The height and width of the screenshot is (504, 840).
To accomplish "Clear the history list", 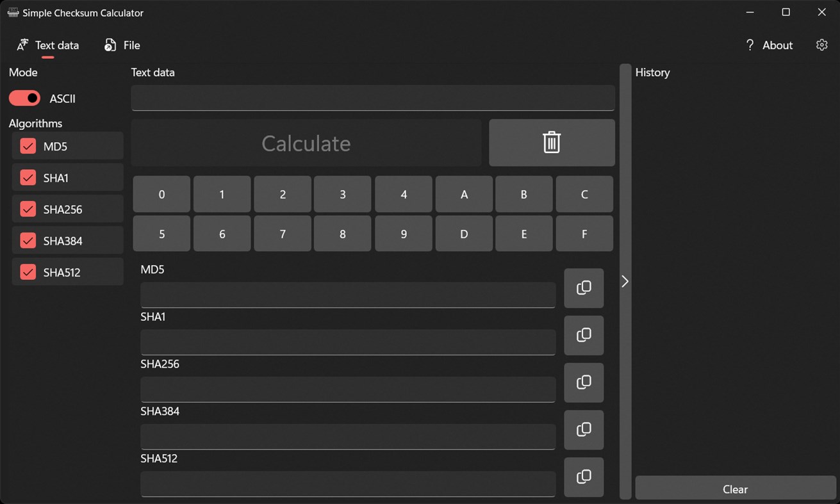I will [x=735, y=489].
